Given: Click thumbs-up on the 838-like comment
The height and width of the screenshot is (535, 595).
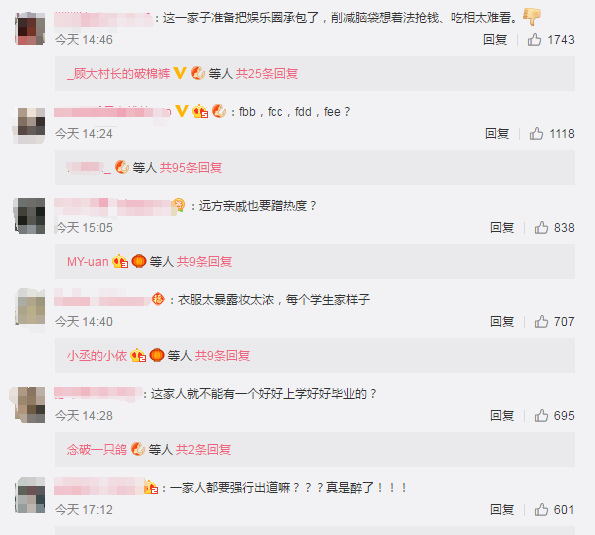Looking at the screenshot, I should point(541,228).
